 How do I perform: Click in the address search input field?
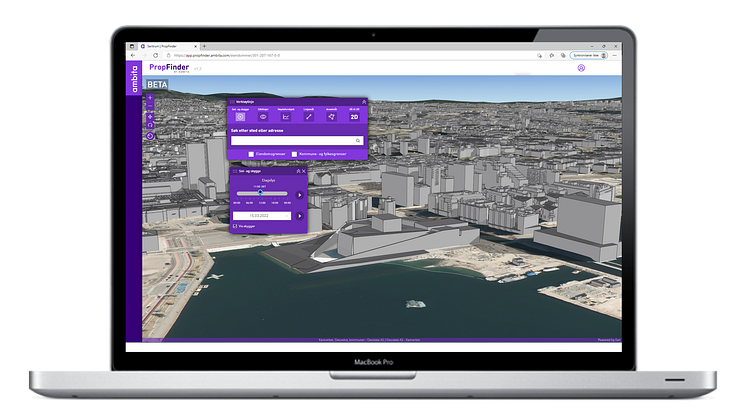(x=297, y=141)
